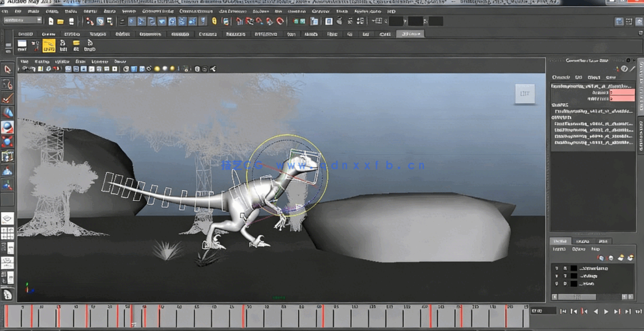The image size is (644, 331).
Task: Open a scene with the folder icon
Action: (60, 21)
